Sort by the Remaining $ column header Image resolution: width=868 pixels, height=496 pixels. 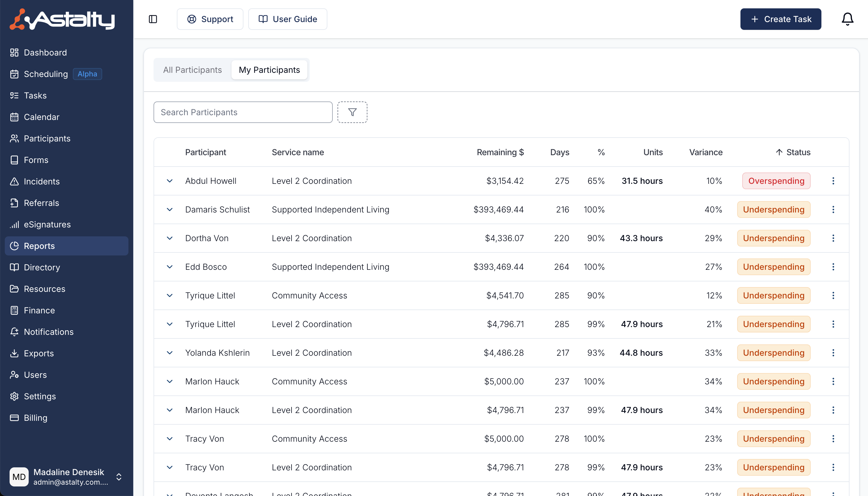(x=500, y=152)
